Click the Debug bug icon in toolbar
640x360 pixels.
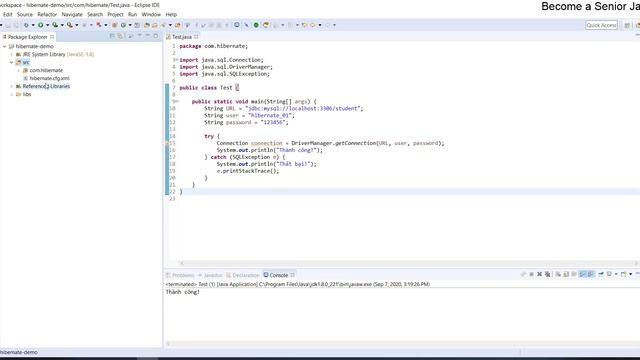tap(26, 25)
